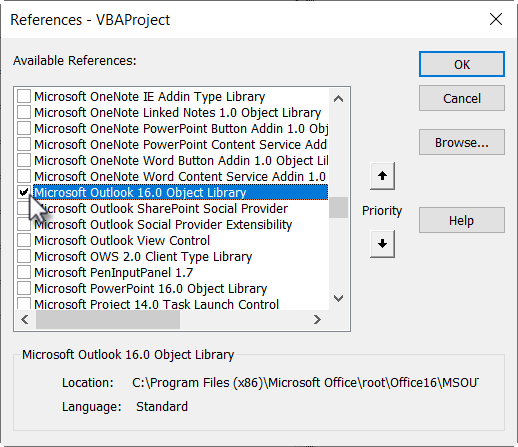The image size is (518, 447).
Task: Move reference priority down with the down arrow button
Action: (382, 244)
